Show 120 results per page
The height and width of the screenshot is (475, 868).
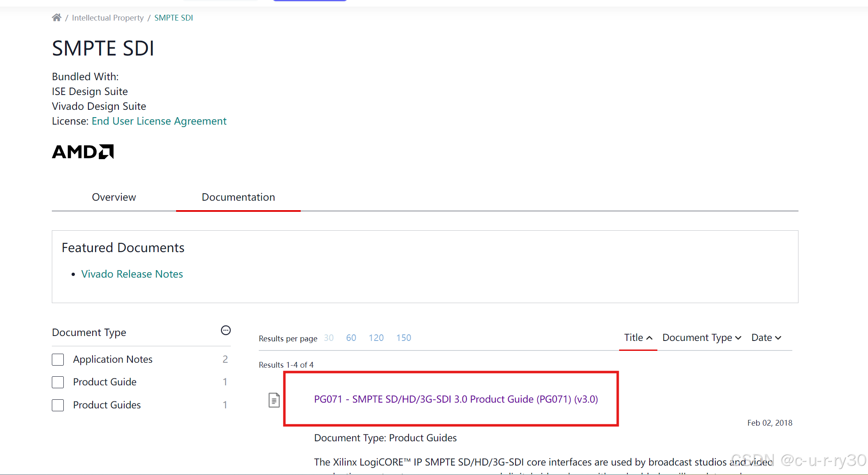click(376, 338)
